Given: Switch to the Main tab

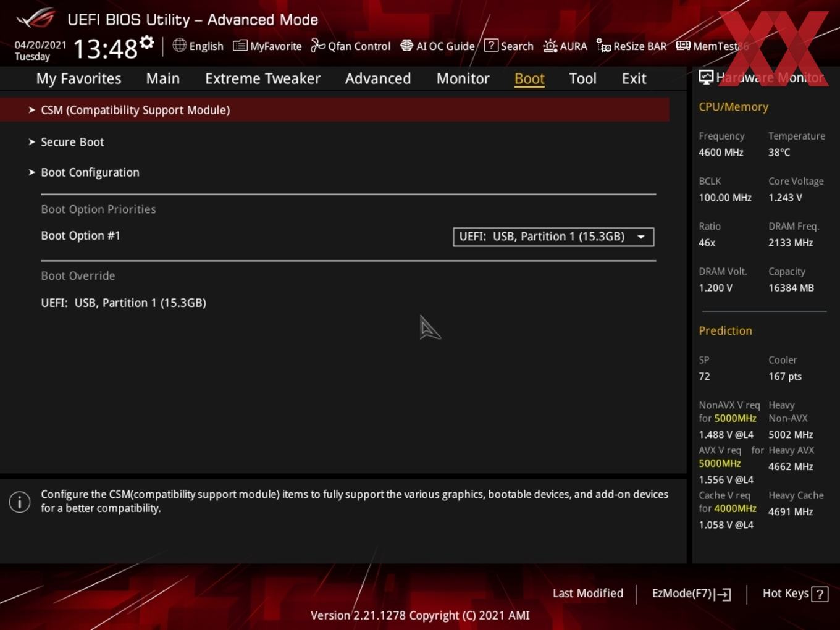Looking at the screenshot, I should click(163, 78).
